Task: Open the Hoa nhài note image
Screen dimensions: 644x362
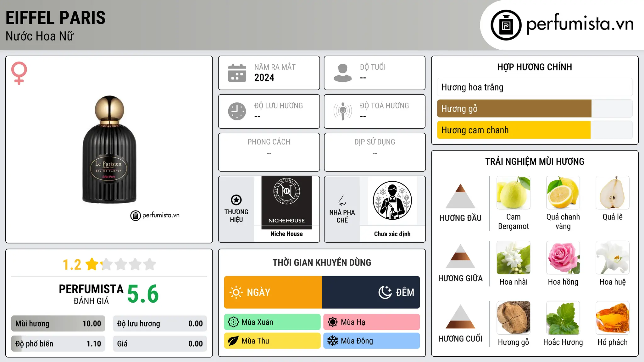Action: (513, 258)
